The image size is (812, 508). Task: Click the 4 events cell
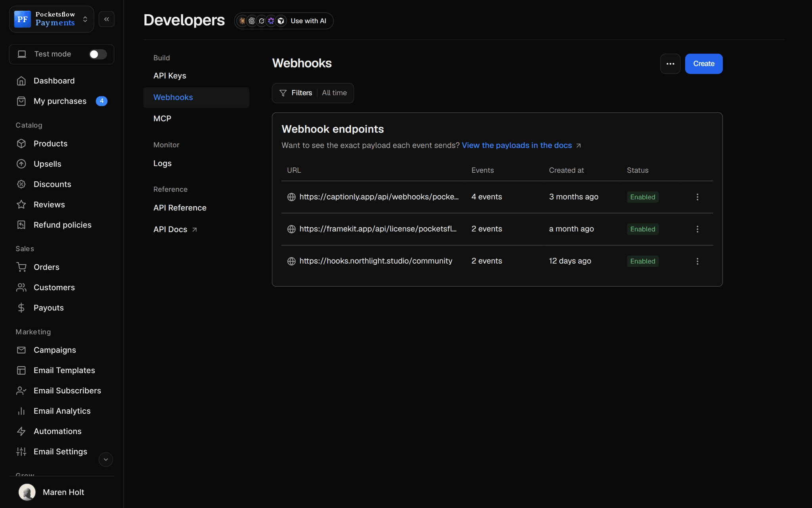(x=487, y=197)
